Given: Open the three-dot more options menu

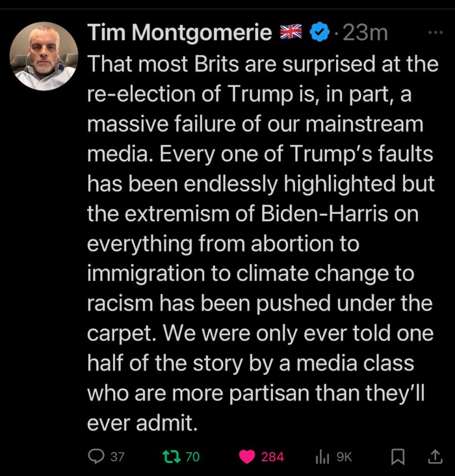Looking at the screenshot, I should pos(435,32).
